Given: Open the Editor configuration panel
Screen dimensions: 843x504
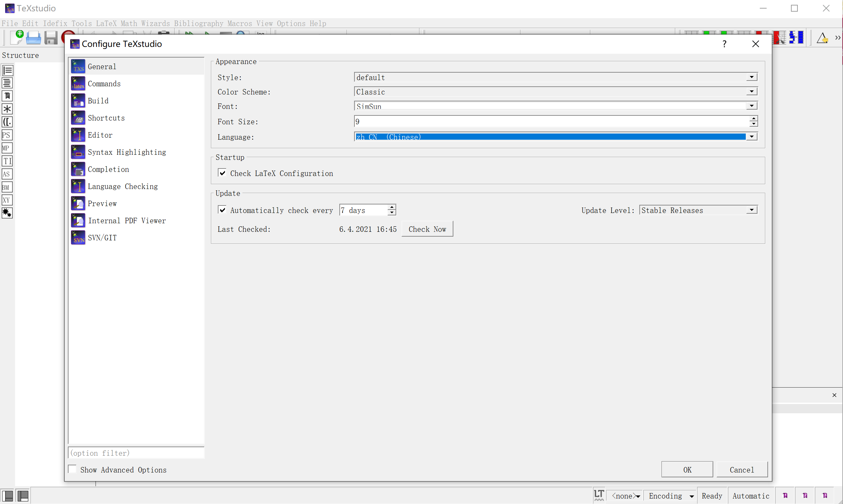Looking at the screenshot, I should [100, 135].
